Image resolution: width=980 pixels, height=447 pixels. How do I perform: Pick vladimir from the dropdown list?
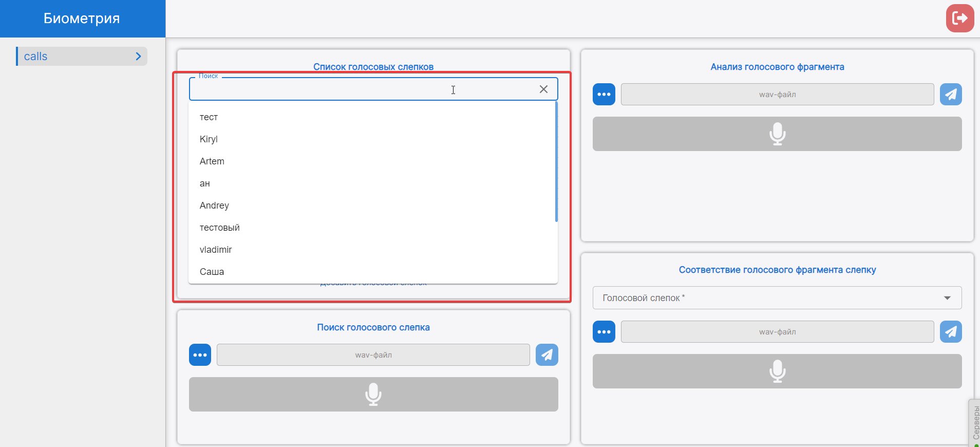(216, 250)
